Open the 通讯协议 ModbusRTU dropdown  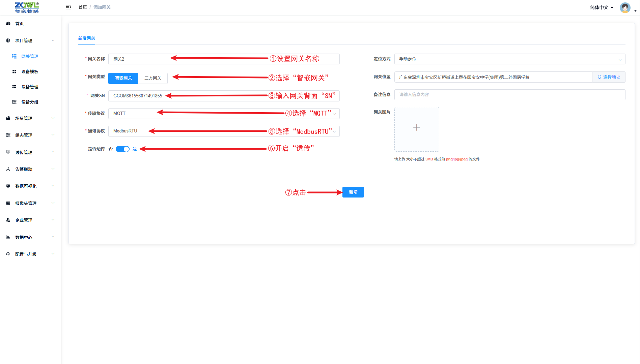[x=224, y=131]
